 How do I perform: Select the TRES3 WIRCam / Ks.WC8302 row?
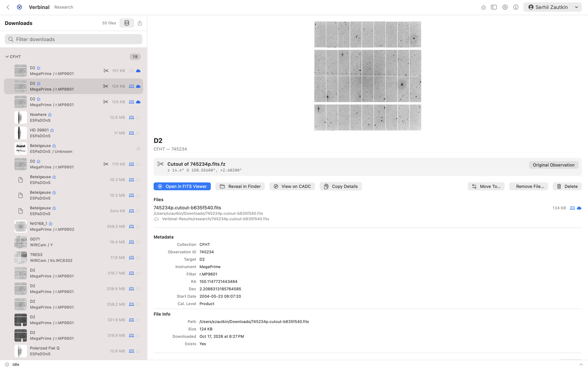click(73, 258)
